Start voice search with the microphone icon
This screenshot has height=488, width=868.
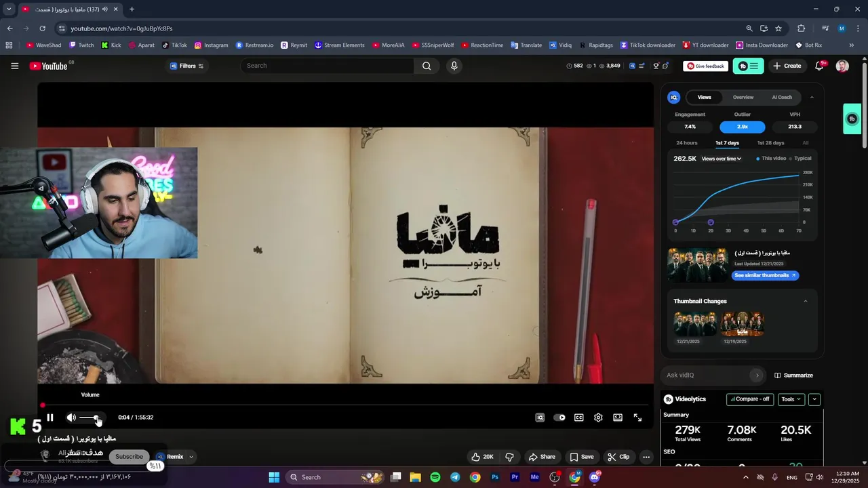pos(454,66)
